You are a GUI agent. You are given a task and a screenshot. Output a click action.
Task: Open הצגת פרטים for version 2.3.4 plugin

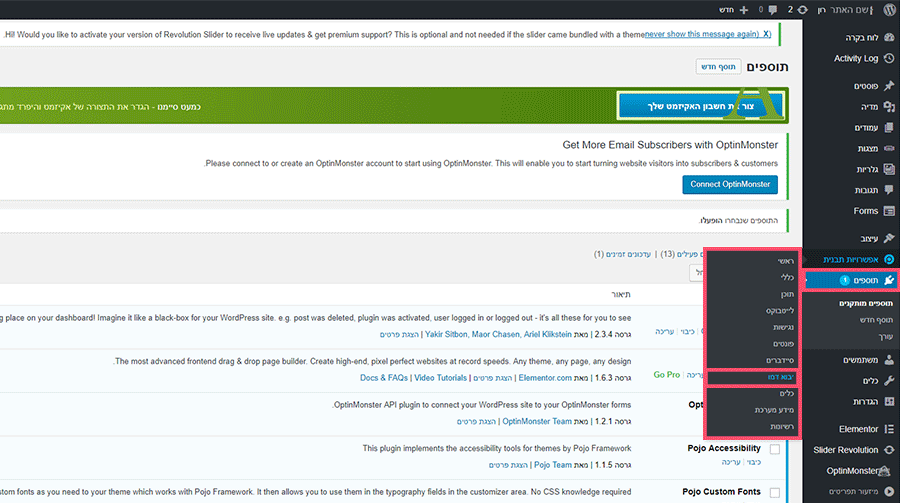[x=399, y=334]
